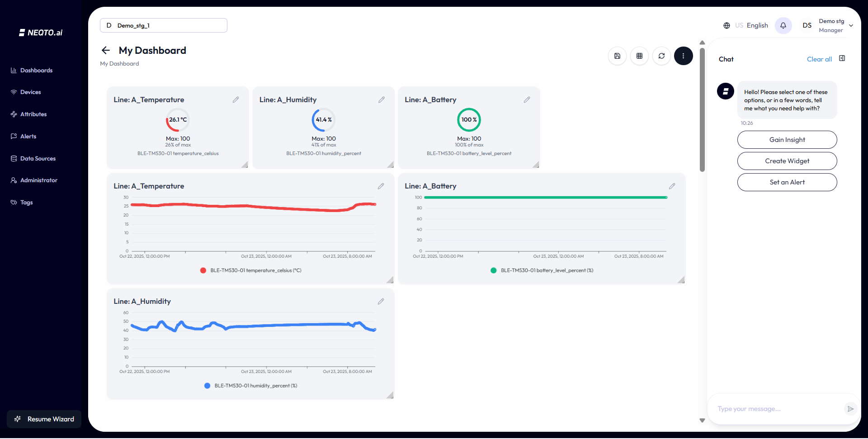Click the green battery legend color dot

tap(493, 270)
